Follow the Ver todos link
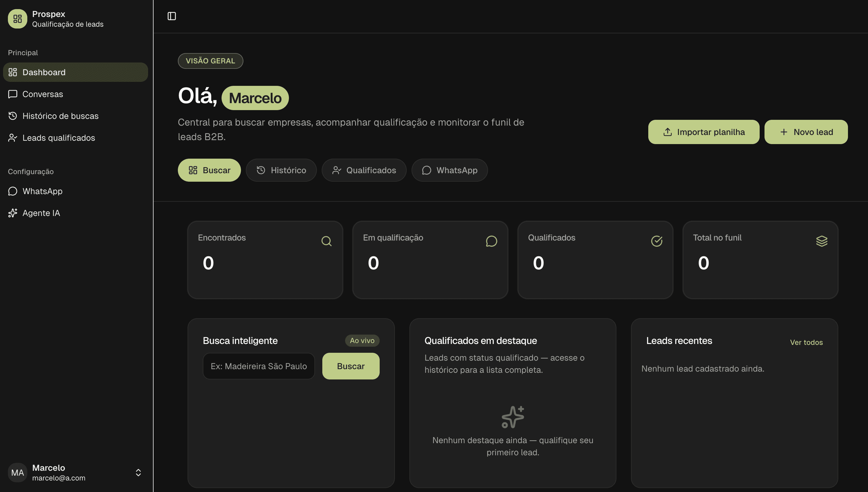 click(x=806, y=342)
